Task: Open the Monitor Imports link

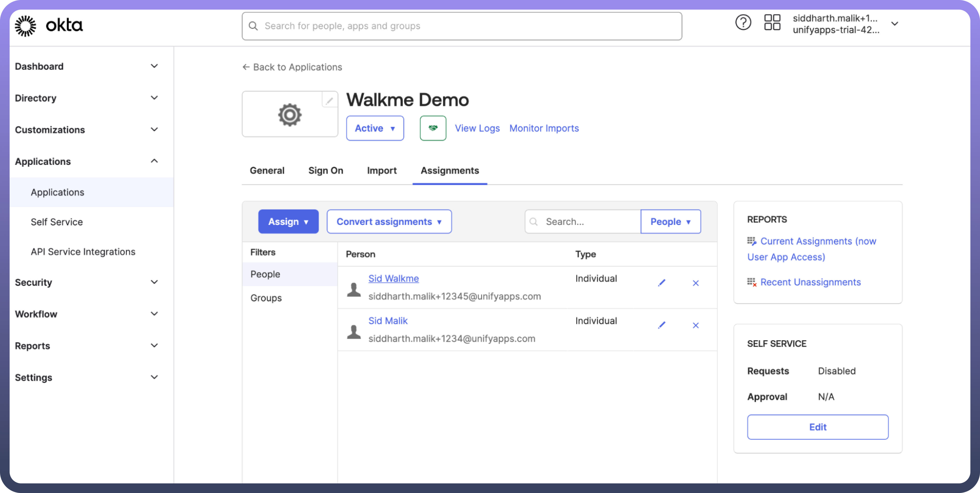Action: (544, 128)
